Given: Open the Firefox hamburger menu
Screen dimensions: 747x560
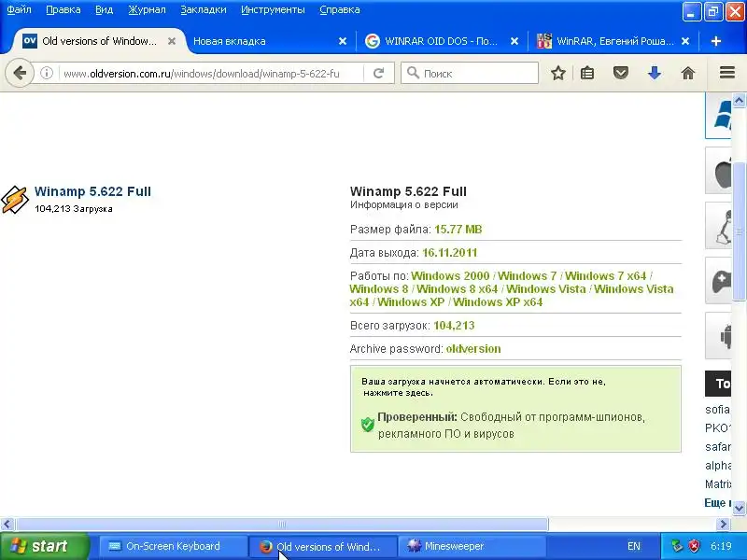Looking at the screenshot, I should [727, 73].
